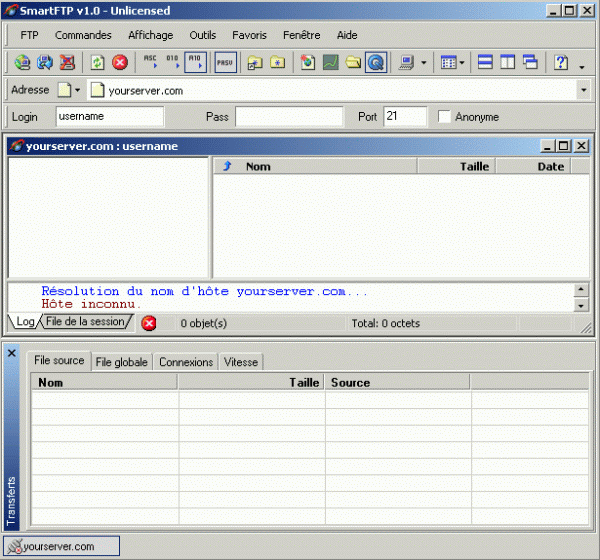The width and height of the screenshot is (600, 560).
Task: Click the blue up-directory arrow icon
Action: coord(227,166)
